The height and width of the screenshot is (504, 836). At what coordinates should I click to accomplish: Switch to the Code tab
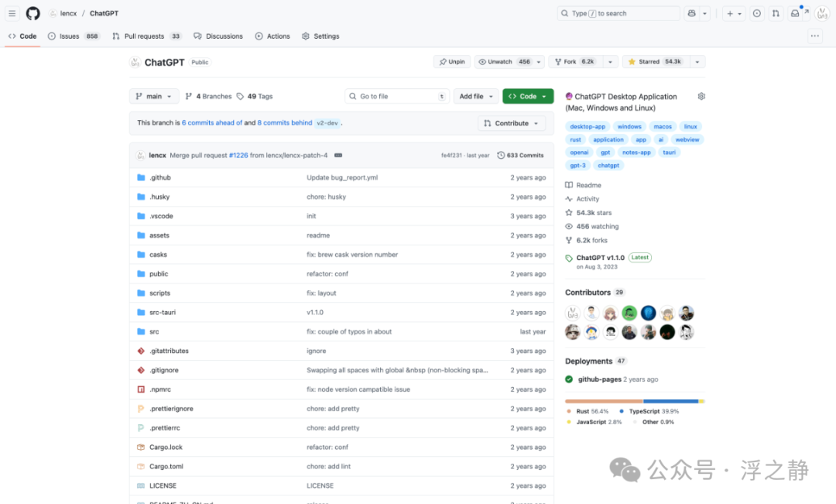click(22, 36)
